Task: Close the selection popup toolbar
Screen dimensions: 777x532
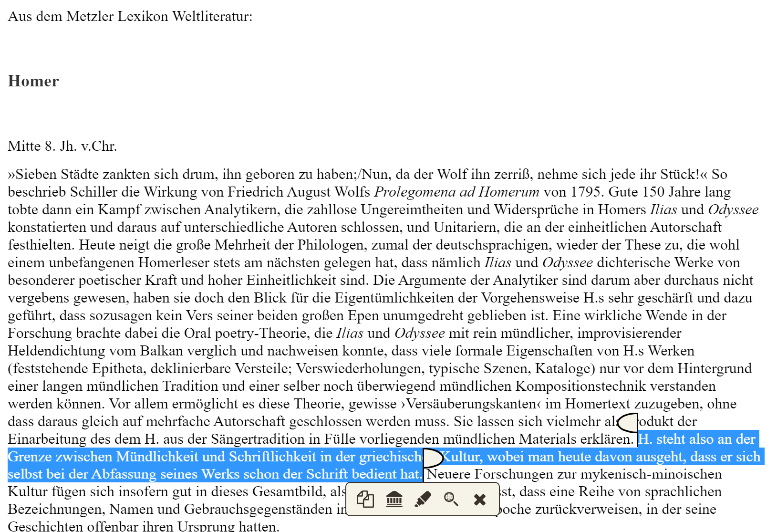Action: (x=480, y=499)
